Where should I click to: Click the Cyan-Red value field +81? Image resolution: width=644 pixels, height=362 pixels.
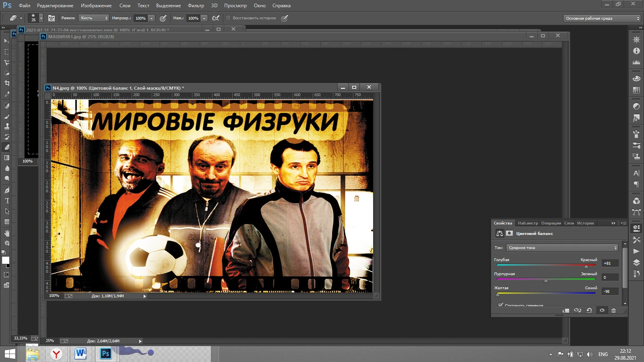click(x=610, y=263)
